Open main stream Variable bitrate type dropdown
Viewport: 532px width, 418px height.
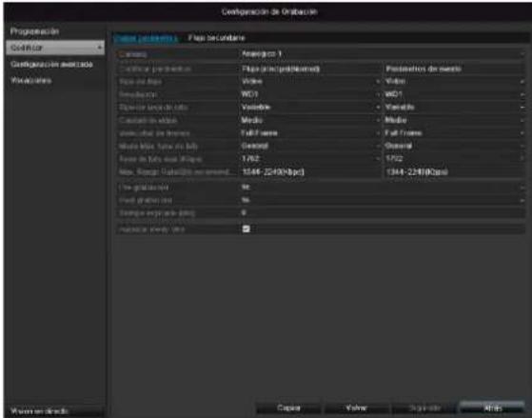pos(310,108)
